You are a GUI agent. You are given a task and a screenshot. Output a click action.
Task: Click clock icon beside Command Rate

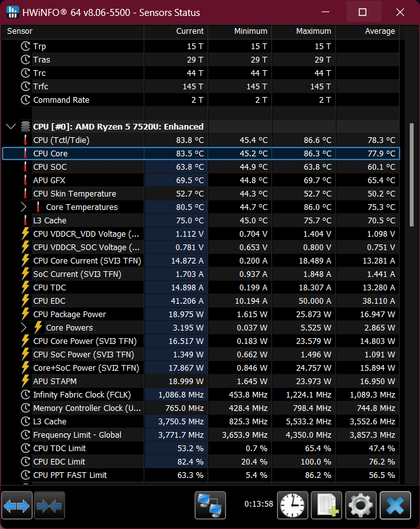click(x=26, y=100)
